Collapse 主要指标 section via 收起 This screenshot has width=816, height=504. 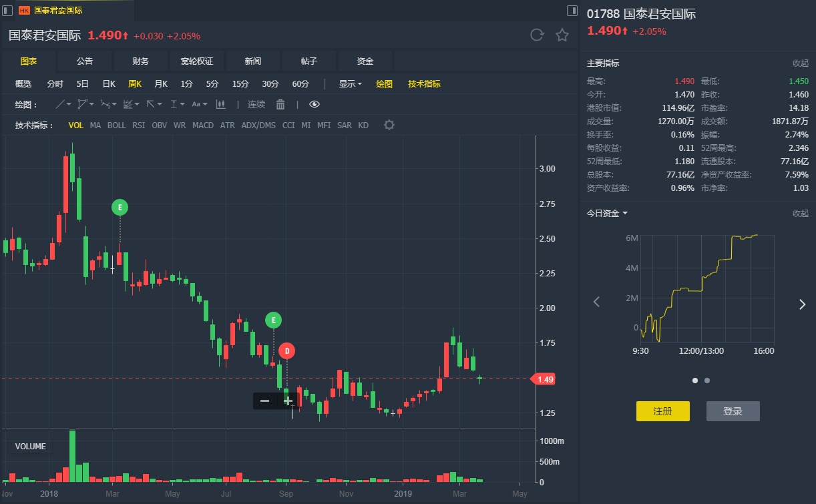click(800, 63)
